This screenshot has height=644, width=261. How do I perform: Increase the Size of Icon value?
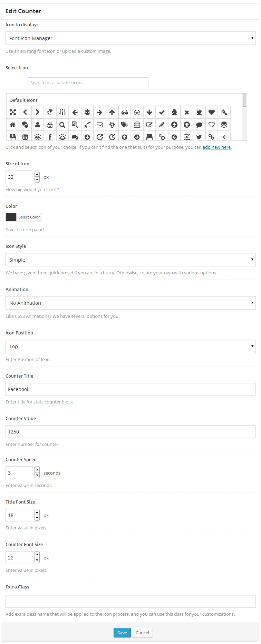[x=37, y=174]
